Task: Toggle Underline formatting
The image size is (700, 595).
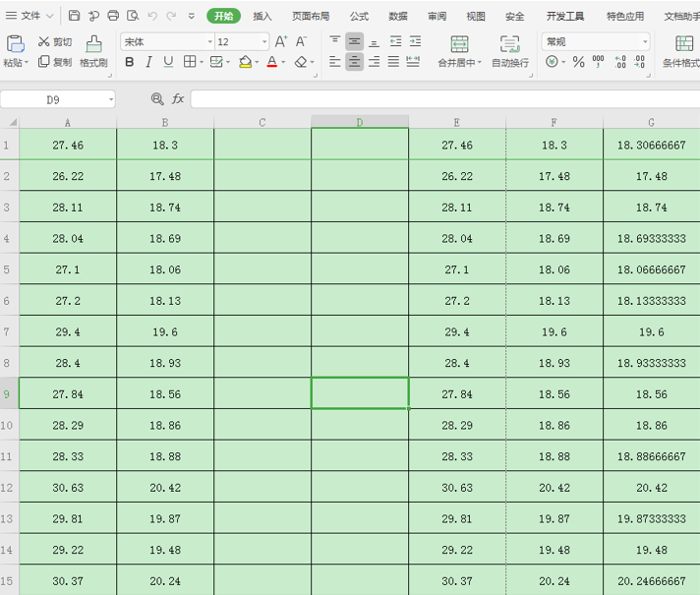Action: [x=168, y=62]
